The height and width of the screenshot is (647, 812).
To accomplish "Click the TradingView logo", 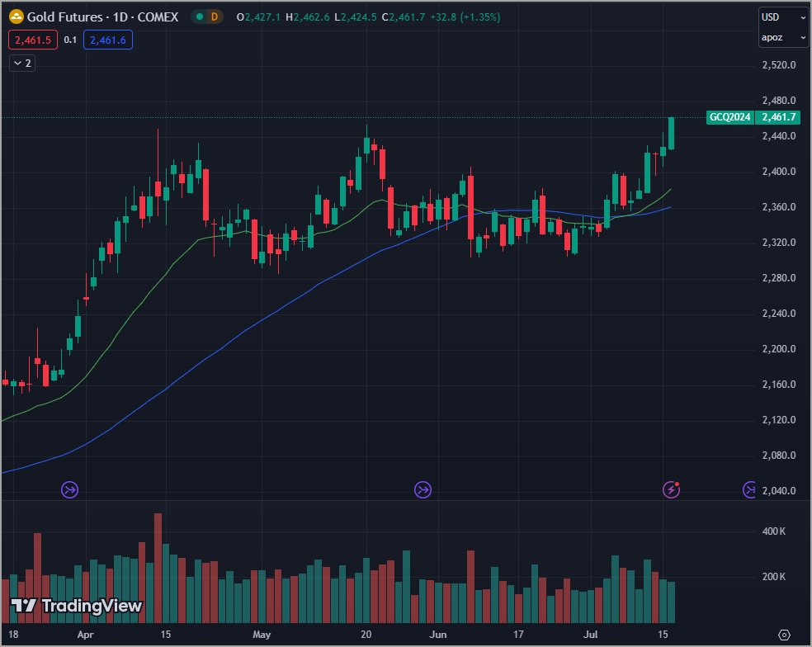I will [76, 606].
